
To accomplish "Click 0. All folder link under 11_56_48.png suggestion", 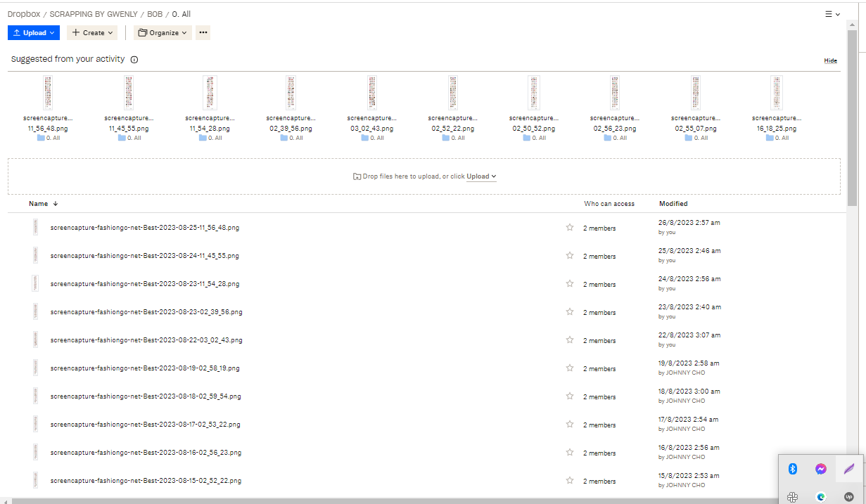I will pyautogui.click(x=49, y=138).
